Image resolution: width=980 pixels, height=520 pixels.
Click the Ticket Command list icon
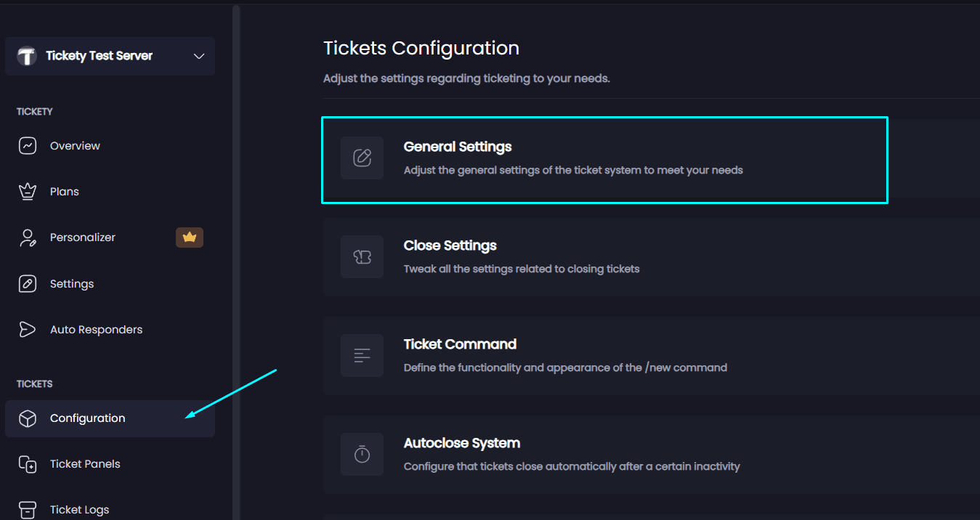tap(362, 355)
